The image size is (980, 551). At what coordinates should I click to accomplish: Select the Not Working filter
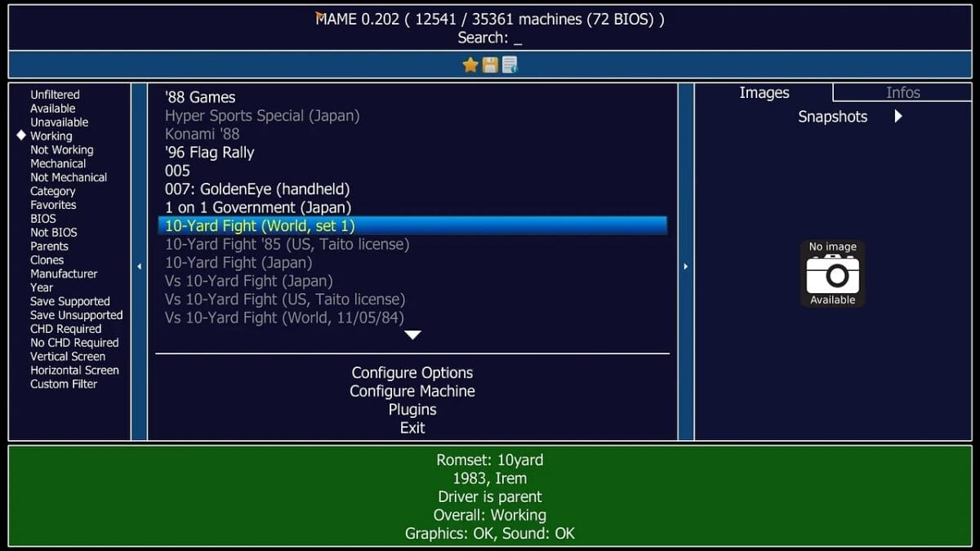pos(62,150)
